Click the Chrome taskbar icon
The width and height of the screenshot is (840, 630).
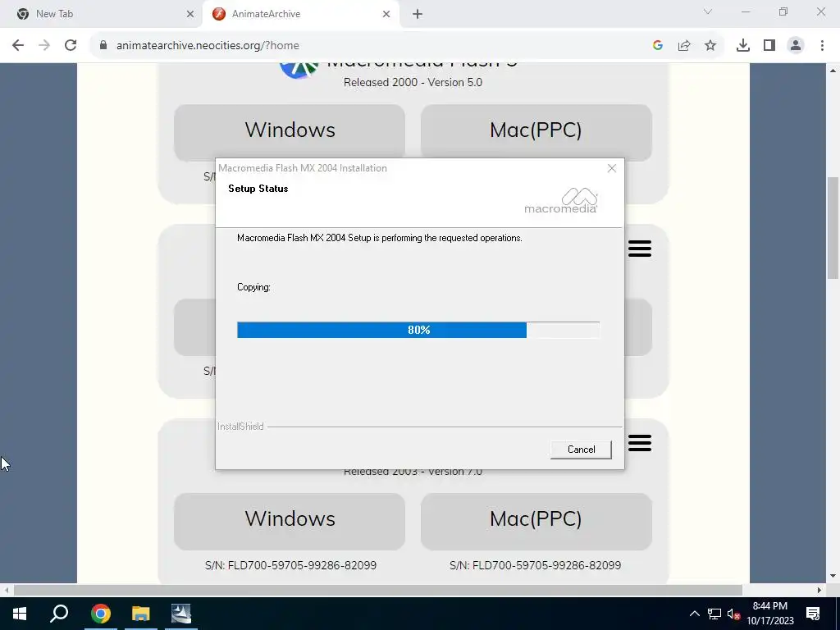(100, 614)
